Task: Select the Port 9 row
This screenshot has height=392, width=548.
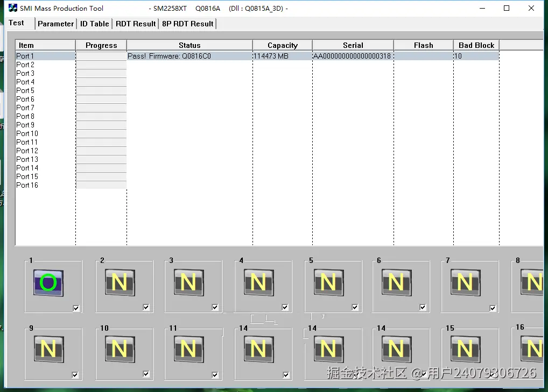Action: [x=25, y=125]
